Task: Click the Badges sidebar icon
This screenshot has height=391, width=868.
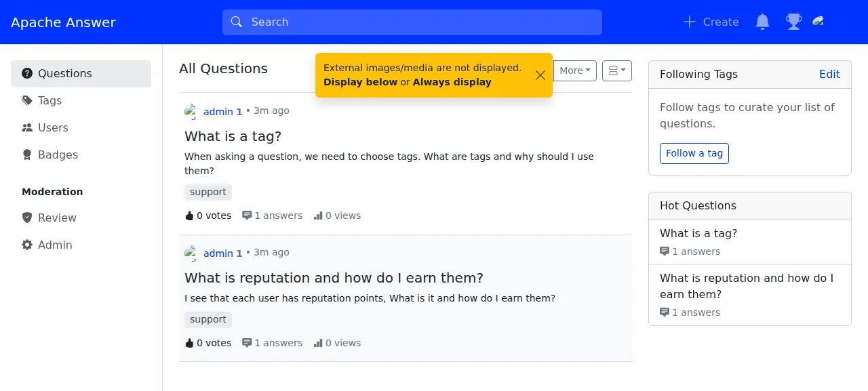Action: tap(27, 155)
